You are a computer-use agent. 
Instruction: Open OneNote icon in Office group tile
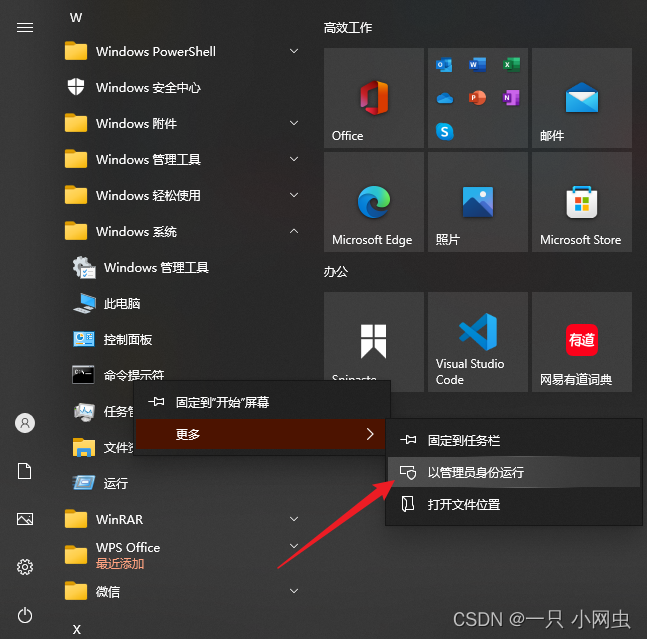point(511,98)
